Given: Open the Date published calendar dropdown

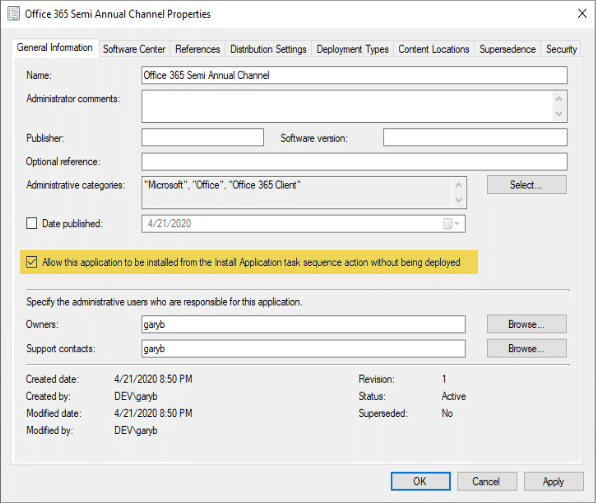Looking at the screenshot, I should 452,224.
